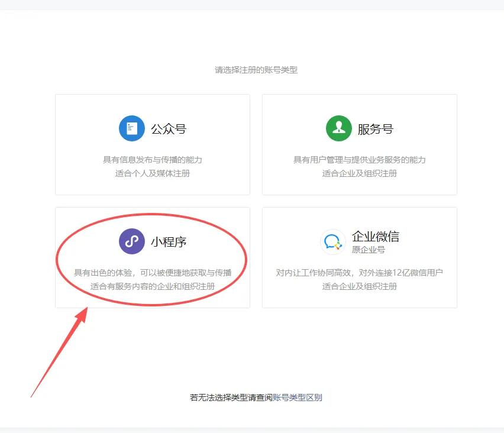Click 具有用户管理与提供业务服务的能力 description

(x=359, y=160)
